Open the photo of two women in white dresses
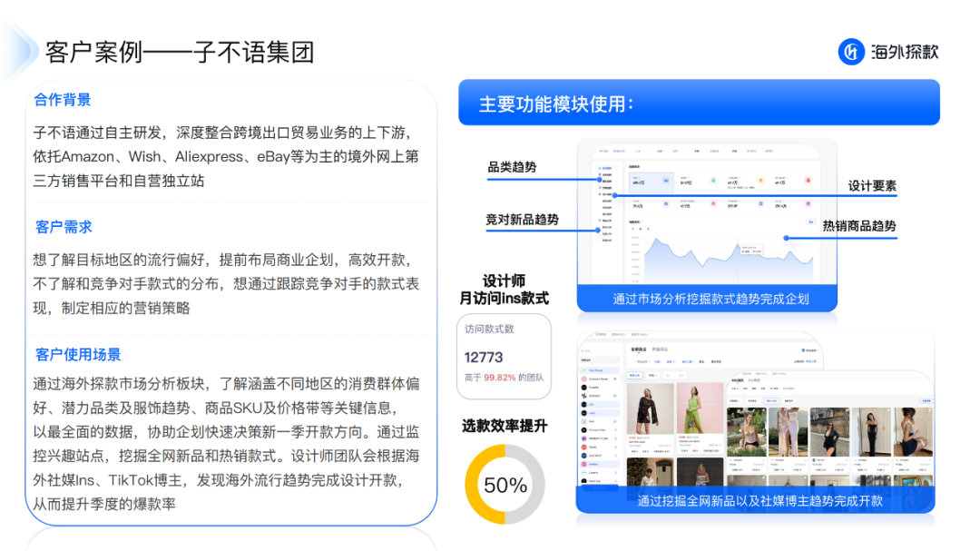980x551 pixels. pos(789,432)
